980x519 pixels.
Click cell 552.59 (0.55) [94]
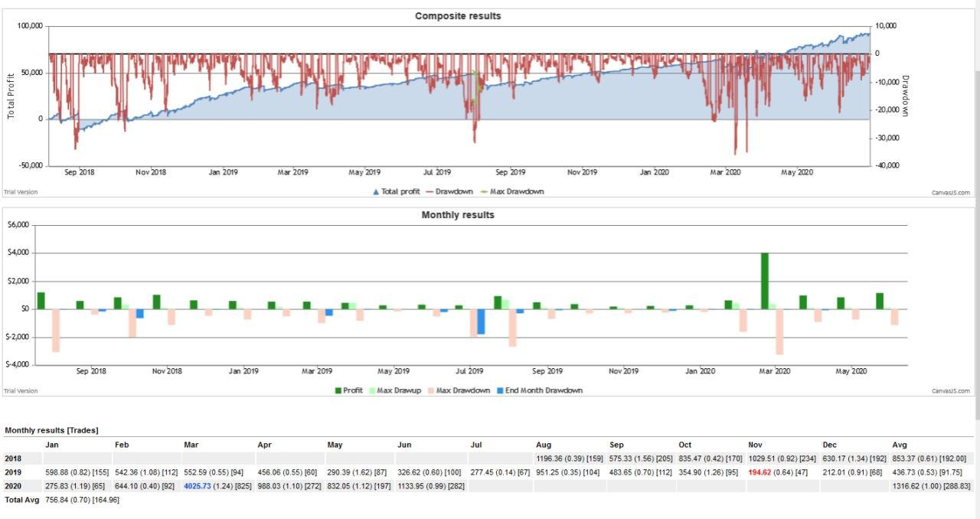click(x=215, y=472)
